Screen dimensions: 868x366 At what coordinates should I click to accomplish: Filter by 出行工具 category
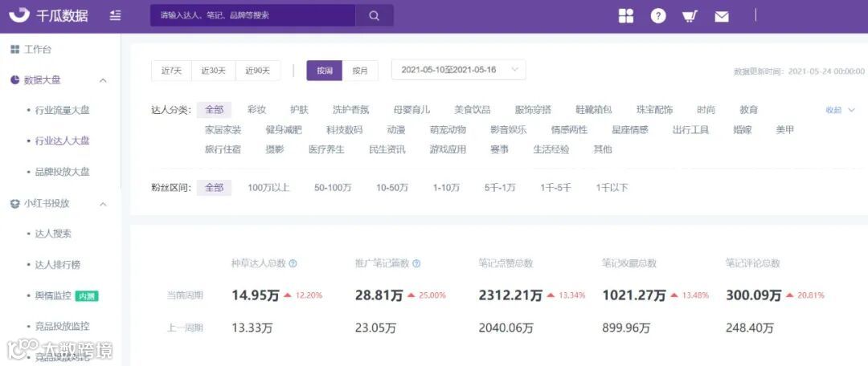[x=691, y=131]
